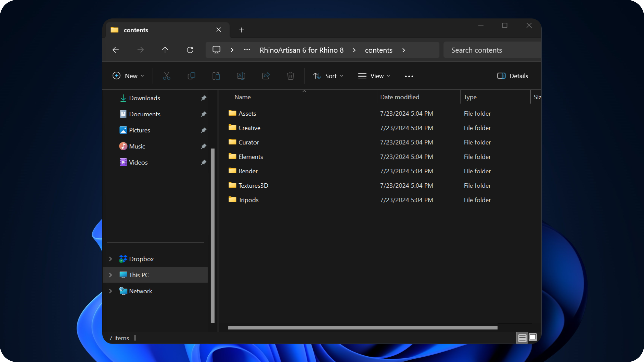Screen dimensions: 644x362
Task: Click the Textures3D folder icon
Action: pos(232,185)
